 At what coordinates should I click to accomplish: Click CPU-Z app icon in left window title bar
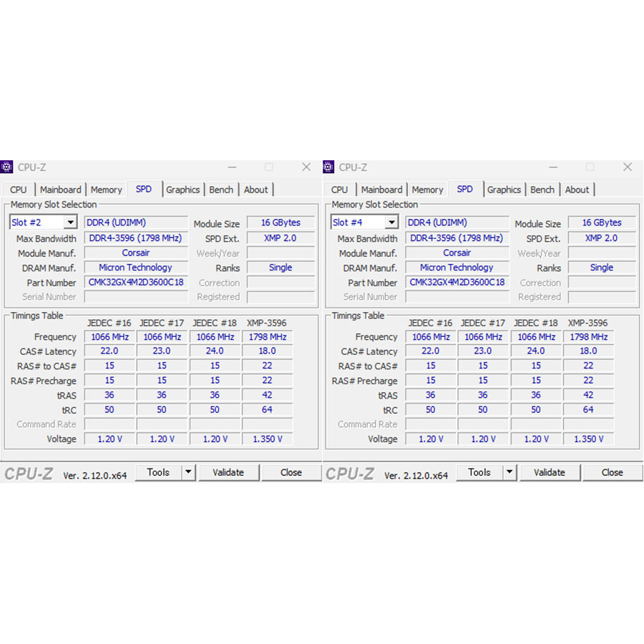pyautogui.click(x=6, y=167)
